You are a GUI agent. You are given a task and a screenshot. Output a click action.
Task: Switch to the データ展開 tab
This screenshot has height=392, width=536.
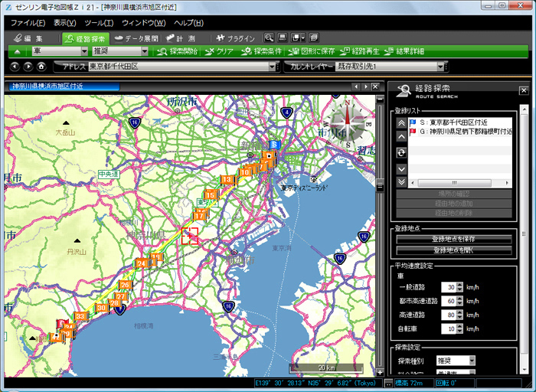tap(136, 38)
